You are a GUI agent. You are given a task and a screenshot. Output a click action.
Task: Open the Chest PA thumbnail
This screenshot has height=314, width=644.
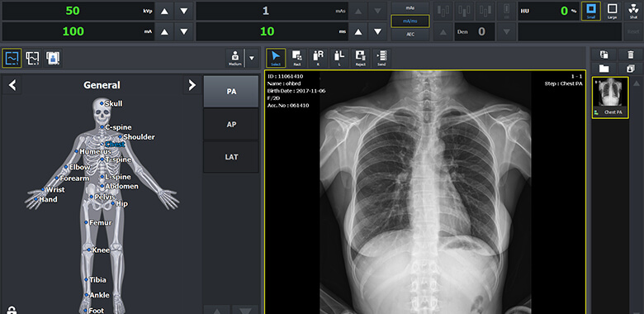pyautogui.click(x=610, y=98)
